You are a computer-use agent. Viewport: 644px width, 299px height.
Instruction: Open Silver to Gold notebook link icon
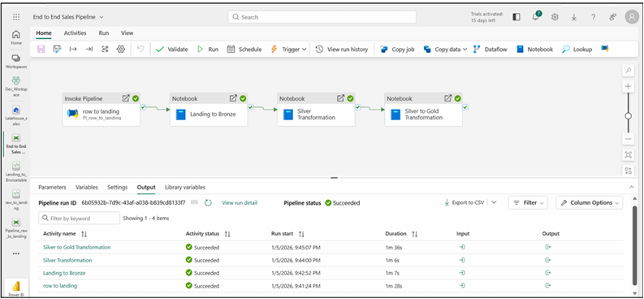[448, 98]
